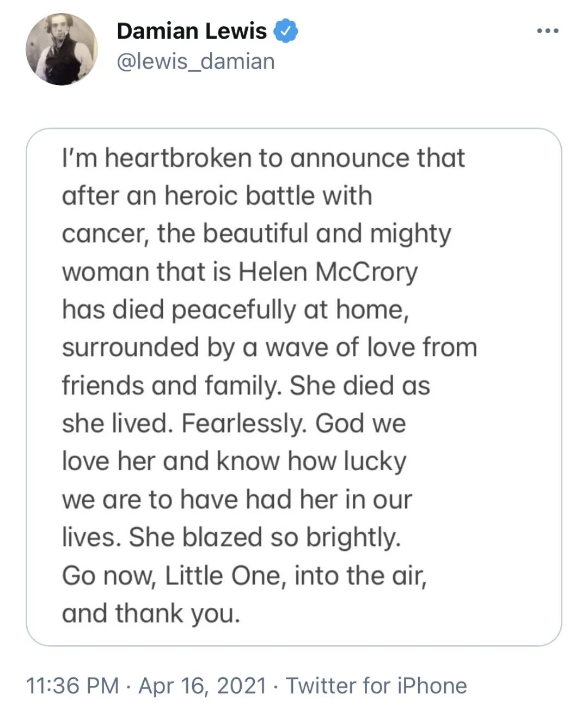Click the Damian Lewis display name
588x712 pixels.
click(x=192, y=31)
